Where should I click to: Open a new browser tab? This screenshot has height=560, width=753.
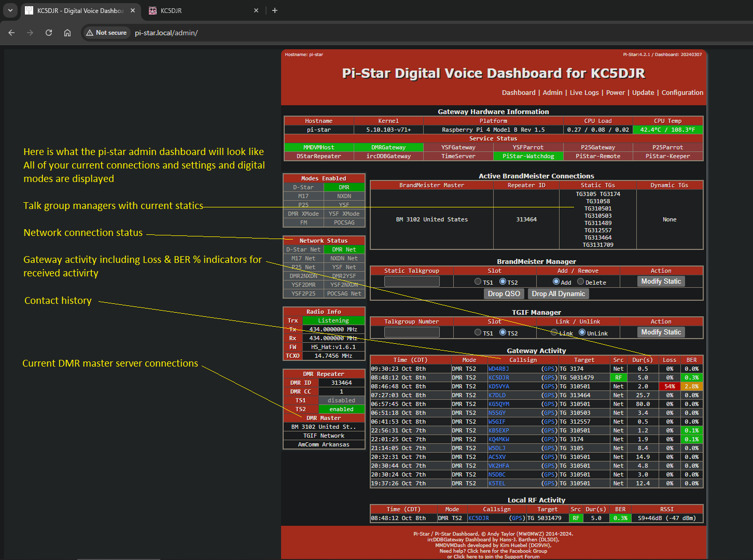[x=275, y=10]
